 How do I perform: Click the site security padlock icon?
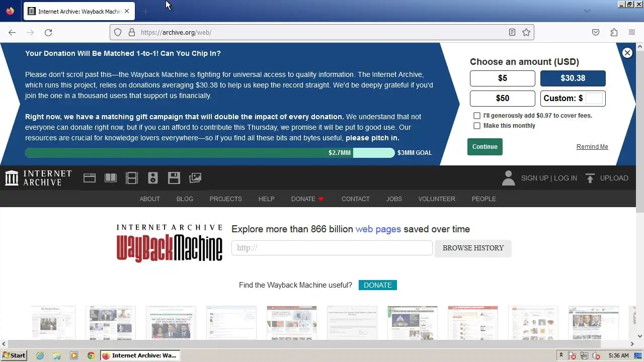[x=132, y=32]
